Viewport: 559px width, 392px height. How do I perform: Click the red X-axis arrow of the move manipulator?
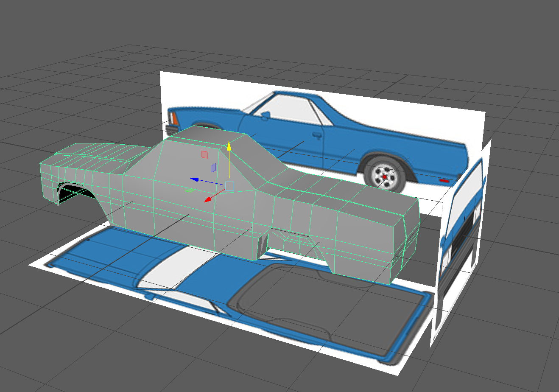point(208,199)
